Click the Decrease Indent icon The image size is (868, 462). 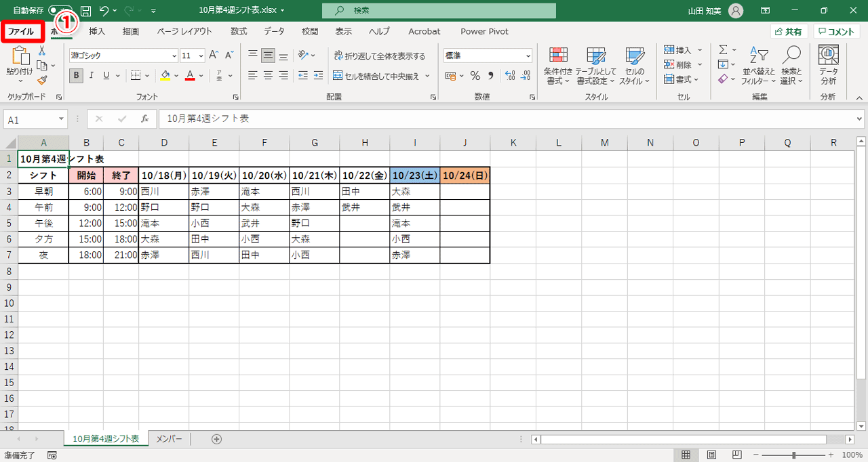[x=303, y=75]
